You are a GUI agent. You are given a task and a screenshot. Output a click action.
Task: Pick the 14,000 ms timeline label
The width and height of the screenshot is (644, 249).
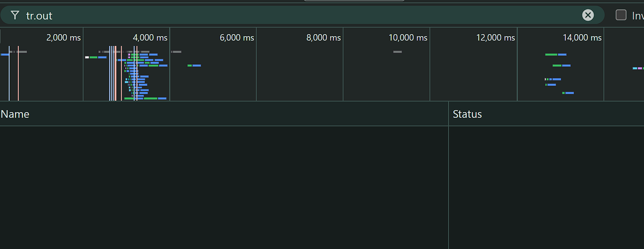[582, 38]
